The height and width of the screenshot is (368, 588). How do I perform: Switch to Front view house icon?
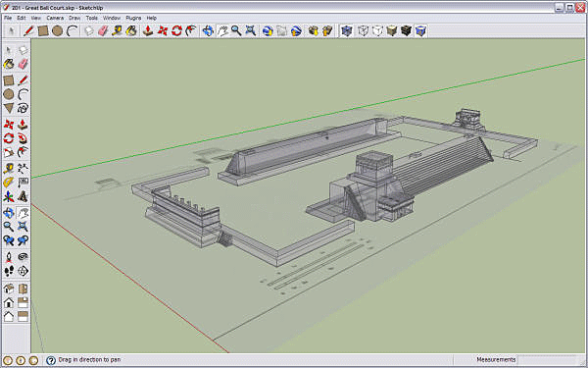[x=9, y=302]
